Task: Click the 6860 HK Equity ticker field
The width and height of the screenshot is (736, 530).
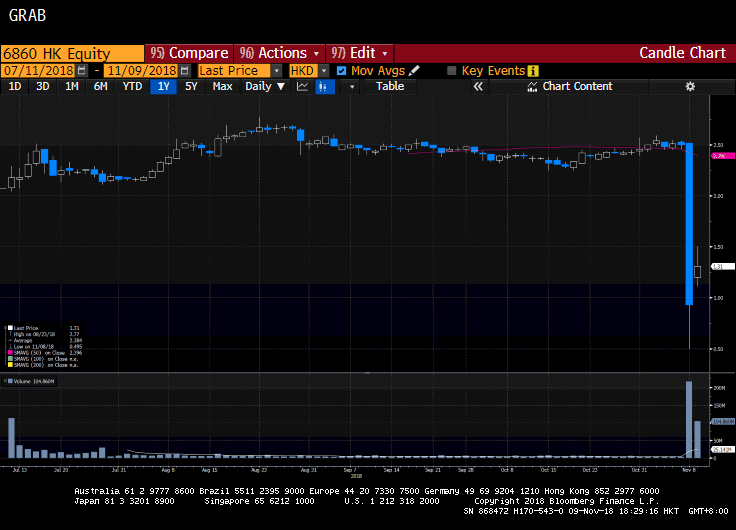Action: pyautogui.click(x=72, y=54)
